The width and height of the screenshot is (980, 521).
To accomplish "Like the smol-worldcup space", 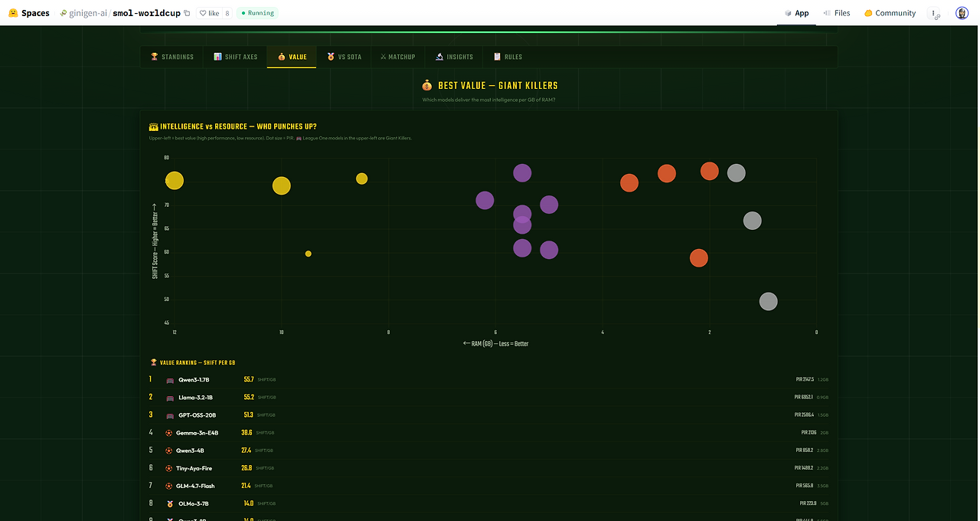I will click(x=209, y=13).
